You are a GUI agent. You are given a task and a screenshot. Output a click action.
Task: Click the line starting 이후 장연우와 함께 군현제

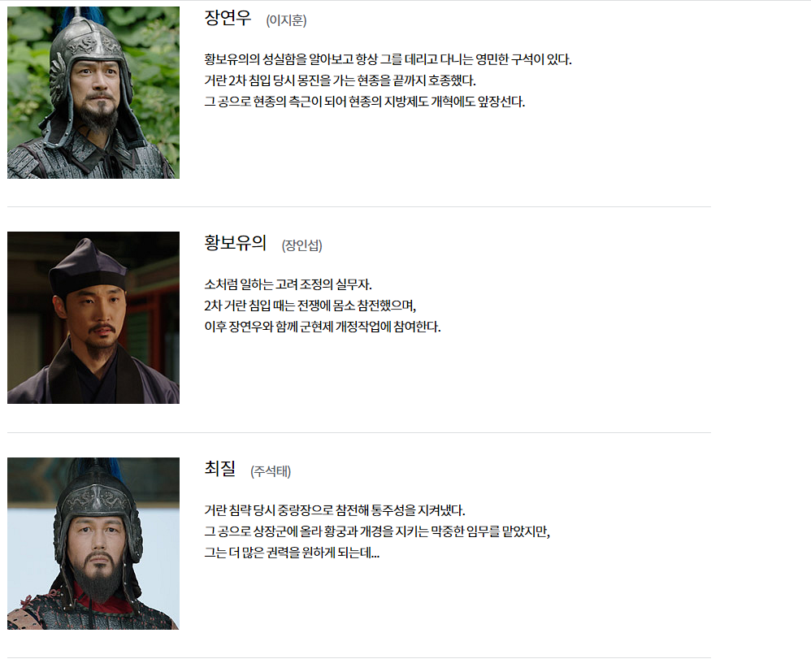[323, 327]
